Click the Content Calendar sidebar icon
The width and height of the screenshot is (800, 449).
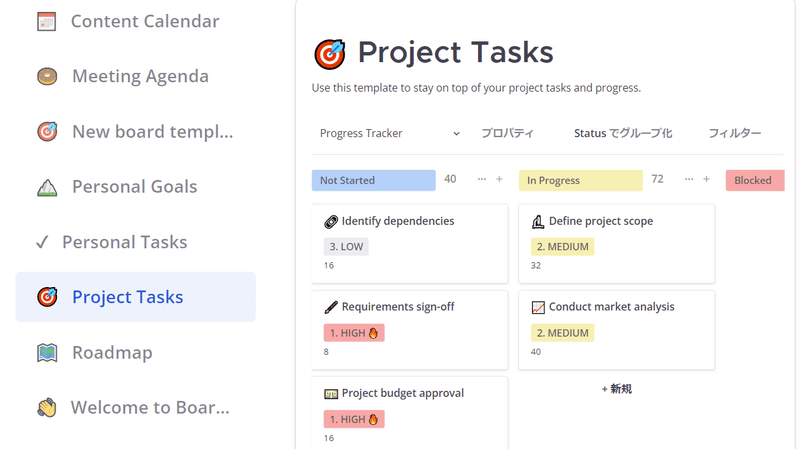click(46, 21)
